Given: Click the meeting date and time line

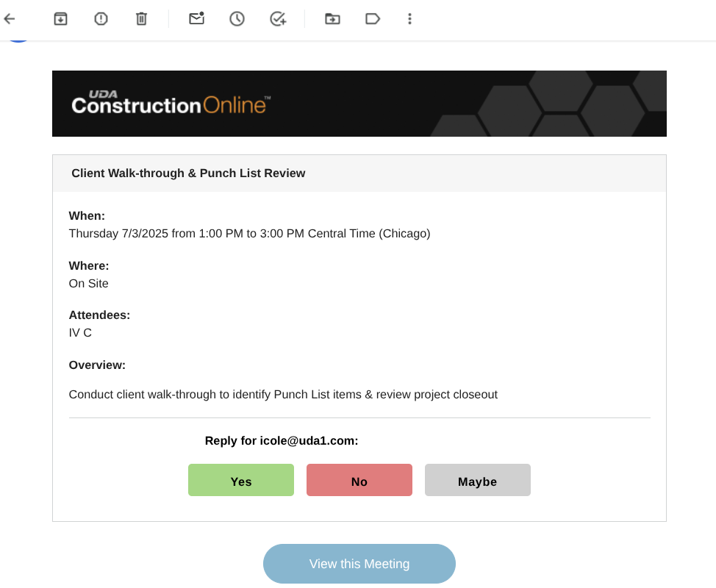Looking at the screenshot, I should (249, 234).
